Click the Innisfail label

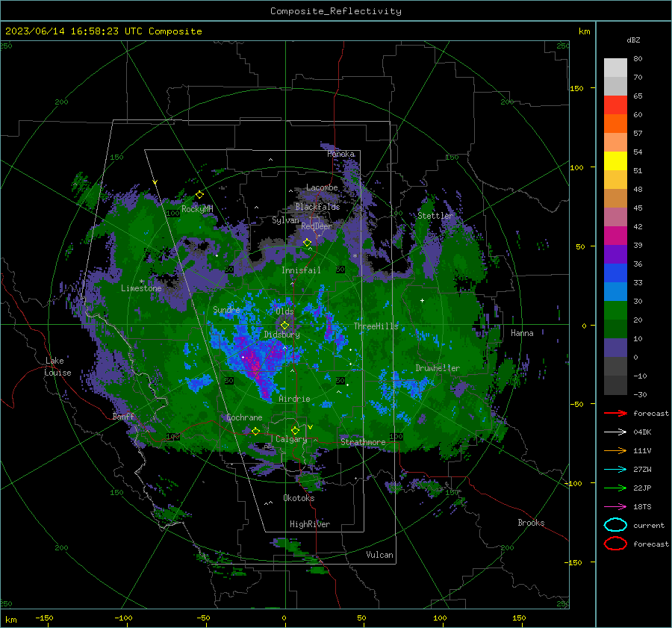301,270
